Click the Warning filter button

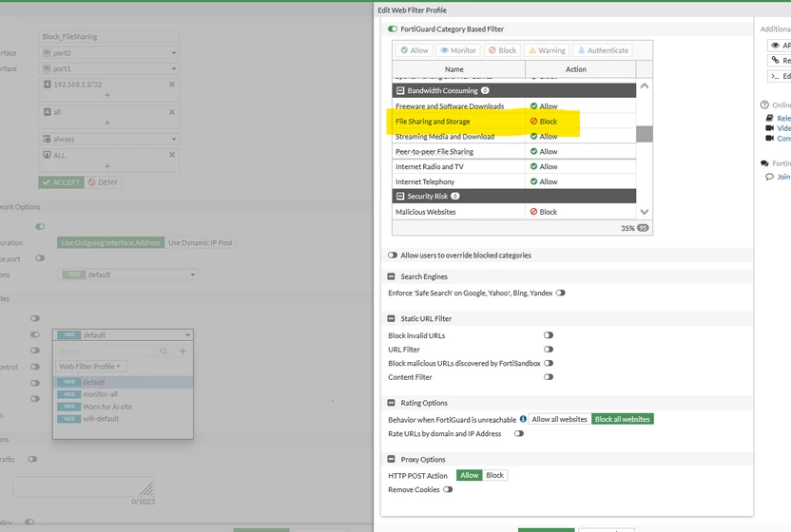click(x=547, y=50)
